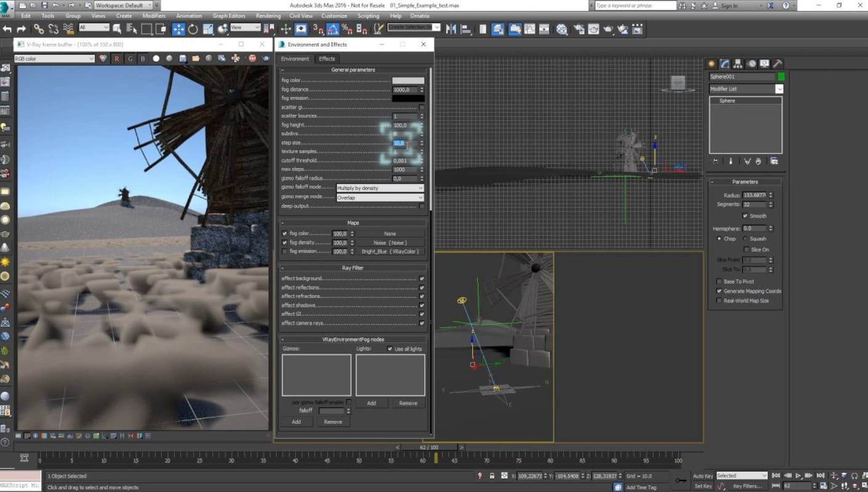868x492 pixels.
Task: Click the Mirror tool icon
Action: (x=451, y=29)
